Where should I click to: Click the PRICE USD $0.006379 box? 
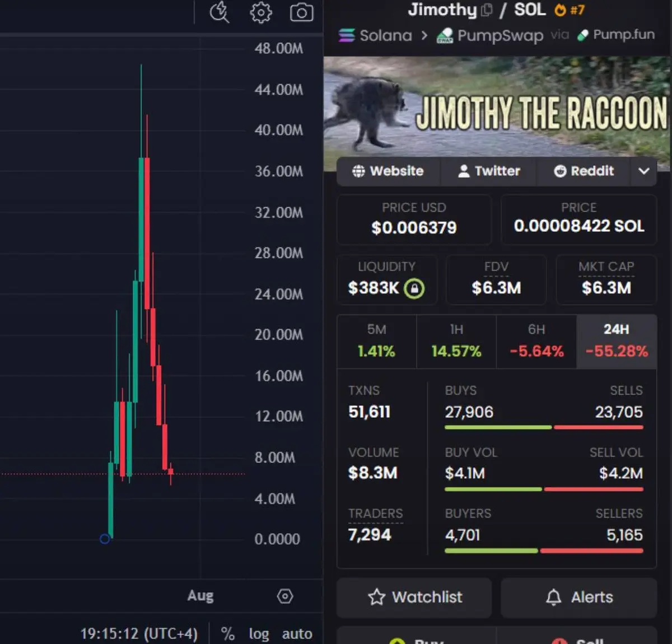pyautogui.click(x=414, y=219)
